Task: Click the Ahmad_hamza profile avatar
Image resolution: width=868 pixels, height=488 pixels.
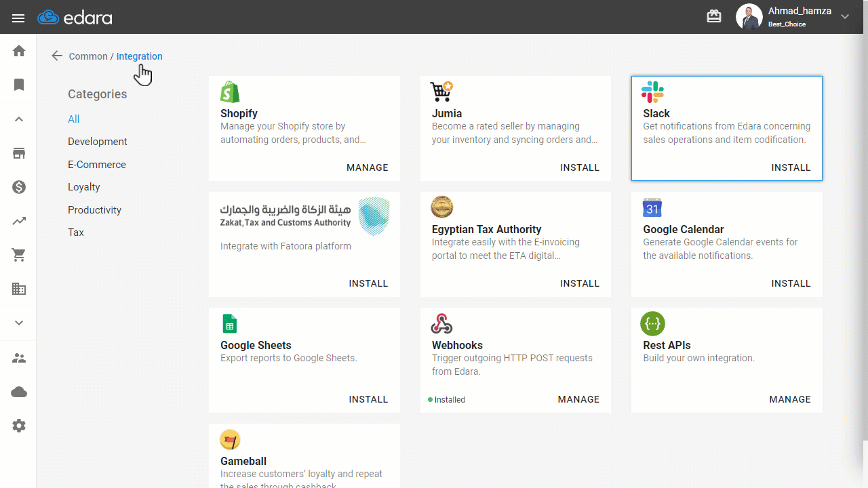Action: point(749,17)
